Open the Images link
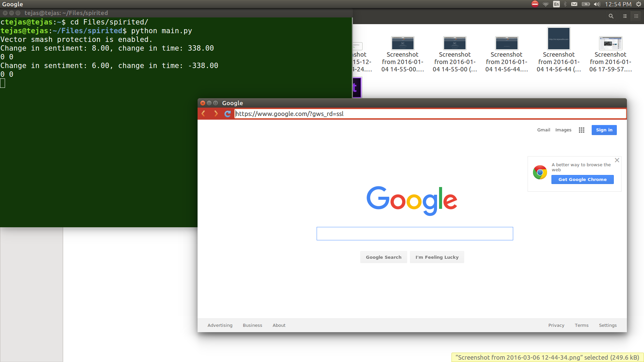This screenshot has width=644, height=362. point(563,130)
